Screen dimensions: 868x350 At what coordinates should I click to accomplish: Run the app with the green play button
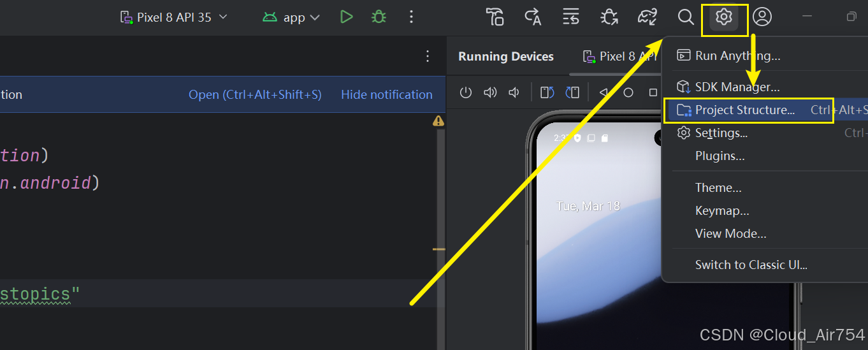pyautogui.click(x=346, y=17)
